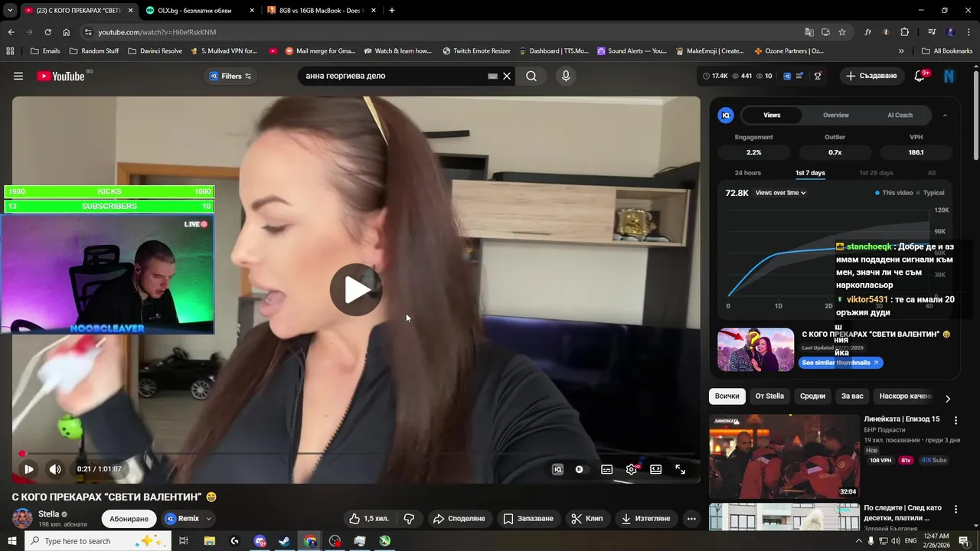The width and height of the screenshot is (980, 551).
Task: Click the Абониране subscribe button
Action: coord(129,518)
